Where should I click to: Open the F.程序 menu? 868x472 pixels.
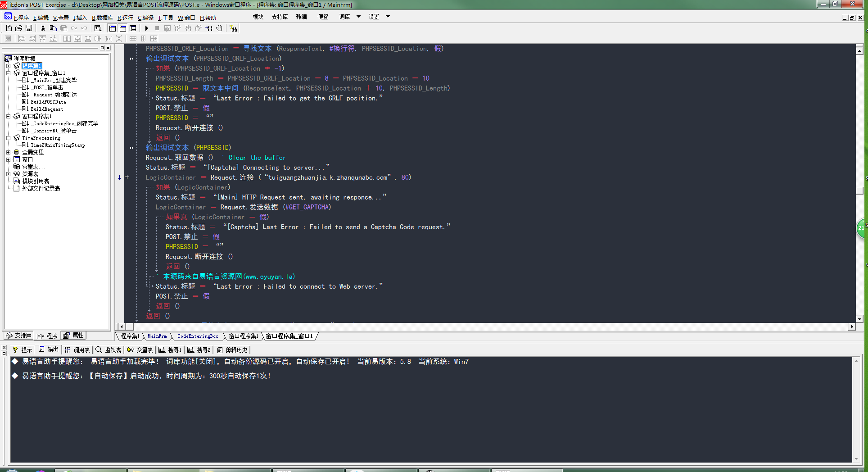[21, 18]
